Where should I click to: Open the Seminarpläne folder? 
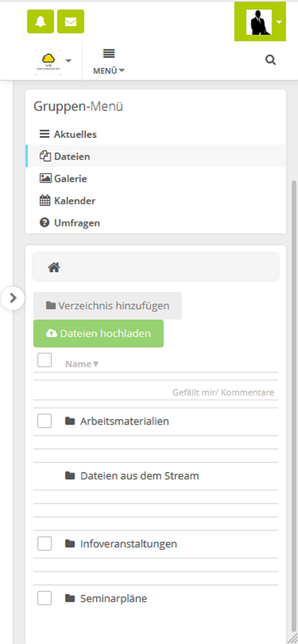114,598
